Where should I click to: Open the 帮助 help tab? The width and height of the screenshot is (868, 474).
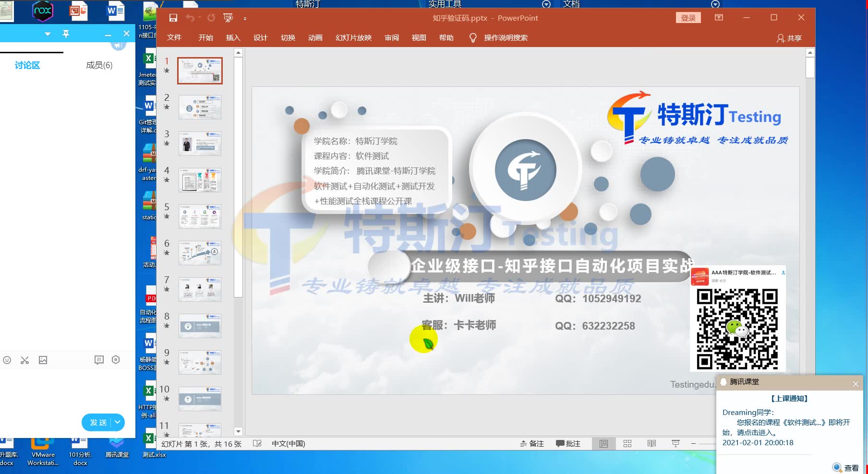pyautogui.click(x=446, y=37)
